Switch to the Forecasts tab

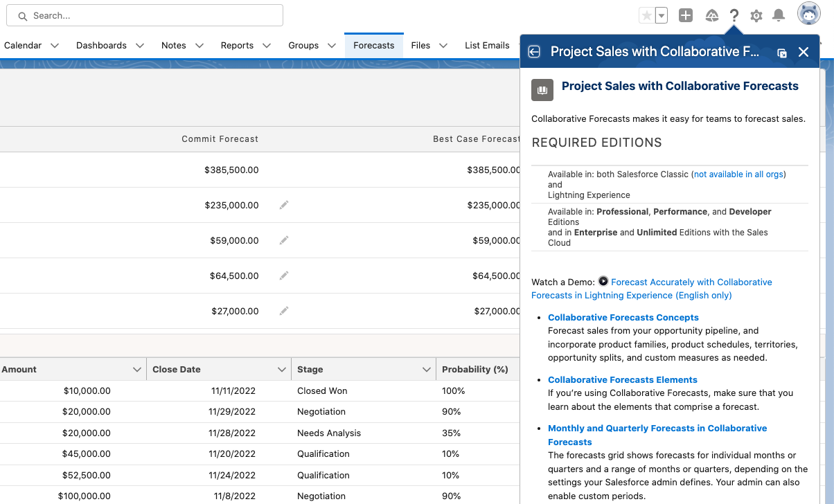(373, 45)
